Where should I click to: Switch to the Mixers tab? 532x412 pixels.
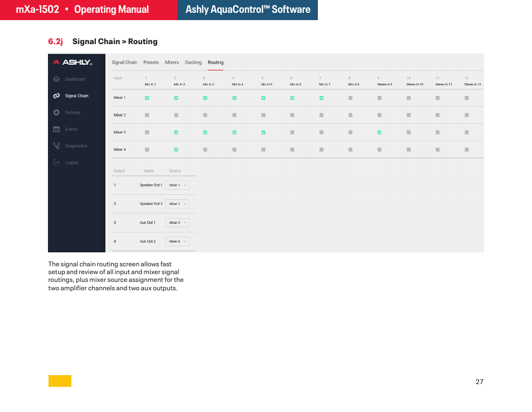coord(172,63)
